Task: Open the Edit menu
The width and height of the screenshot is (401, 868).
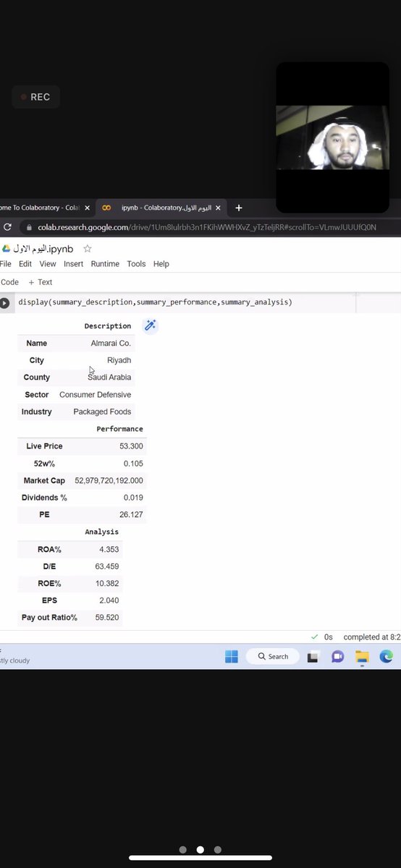Action: [25, 264]
